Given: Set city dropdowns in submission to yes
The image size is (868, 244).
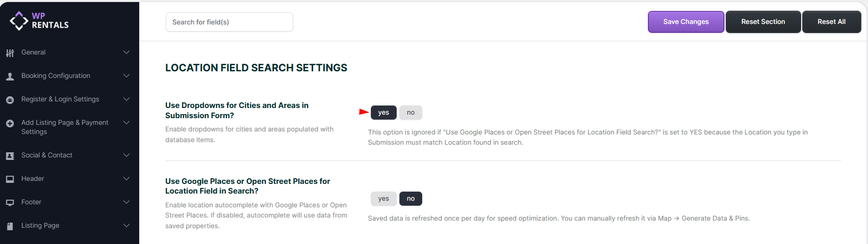Looking at the screenshot, I should coord(384,113).
